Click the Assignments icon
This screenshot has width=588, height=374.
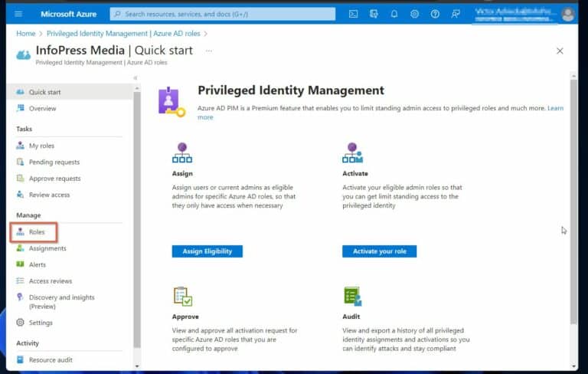click(x=20, y=248)
